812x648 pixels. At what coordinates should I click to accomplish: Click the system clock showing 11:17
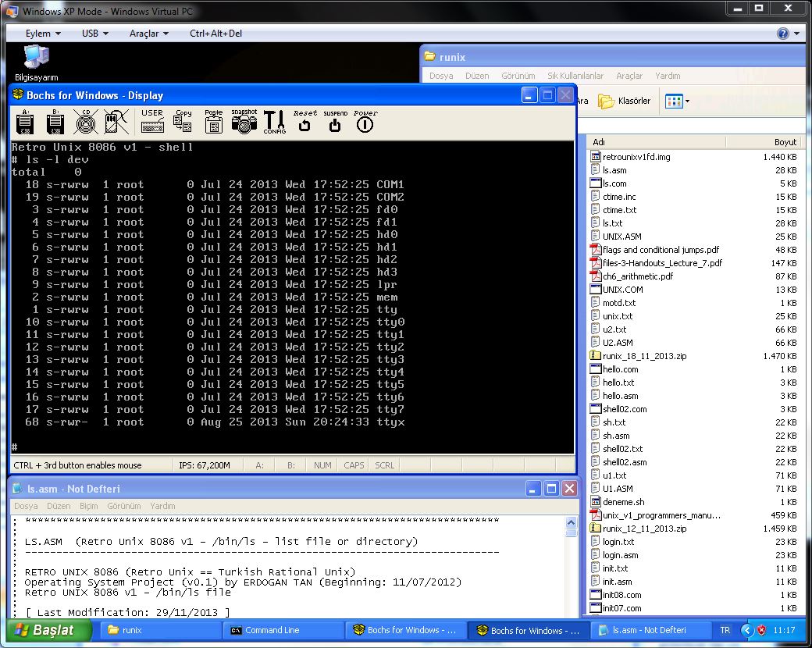[x=784, y=630]
